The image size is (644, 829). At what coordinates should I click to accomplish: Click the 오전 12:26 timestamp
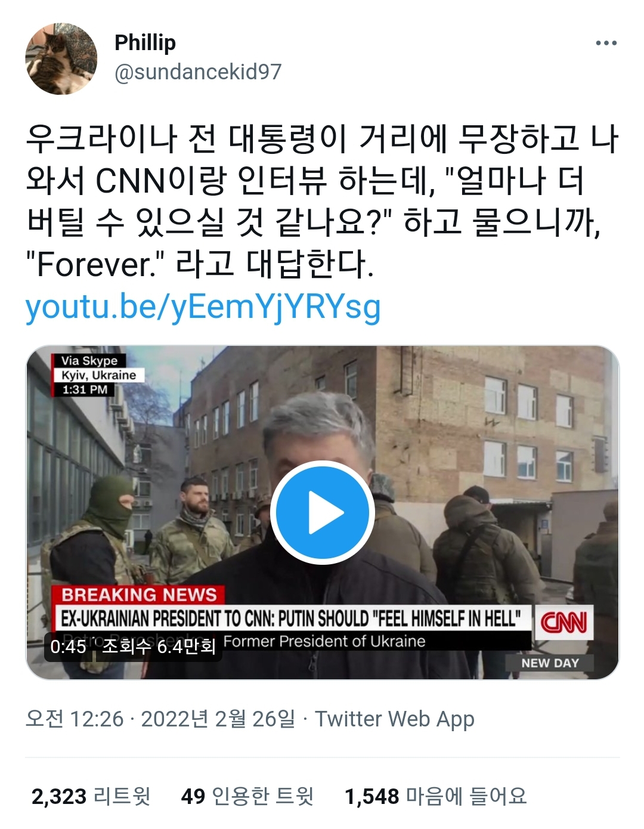[75, 719]
